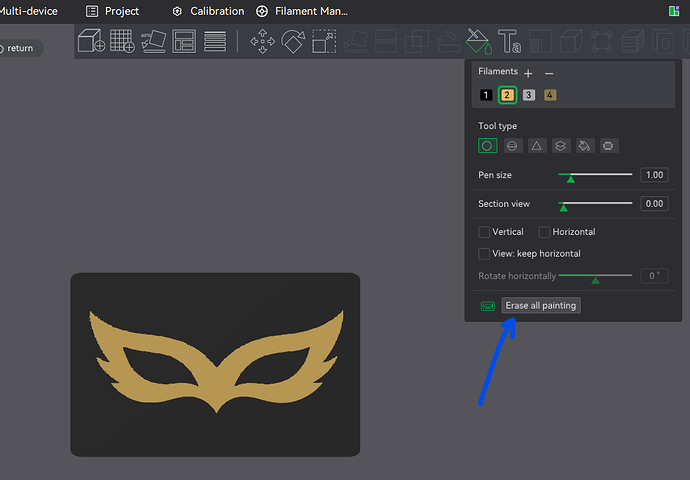The width and height of the screenshot is (690, 480).
Task: Click the green layout icon at top right
Action: (x=674, y=11)
